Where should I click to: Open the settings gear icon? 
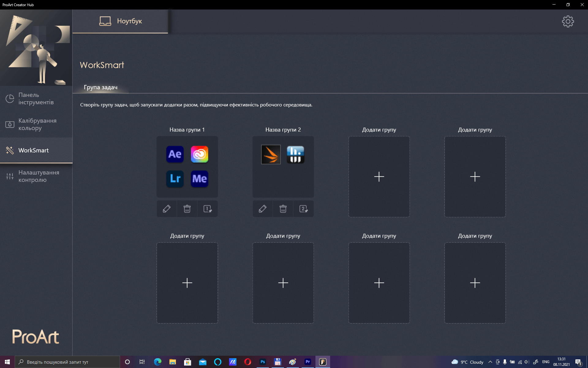(568, 21)
